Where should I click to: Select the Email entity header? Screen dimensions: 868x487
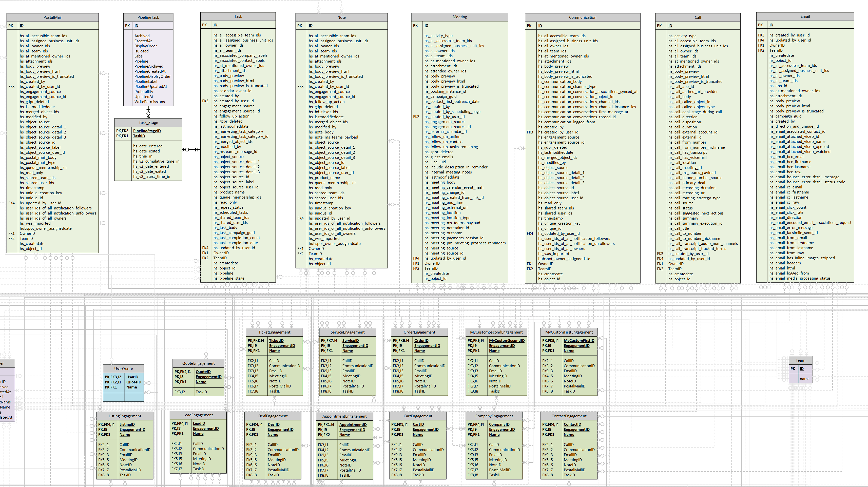pyautogui.click(x=805, y=16)
